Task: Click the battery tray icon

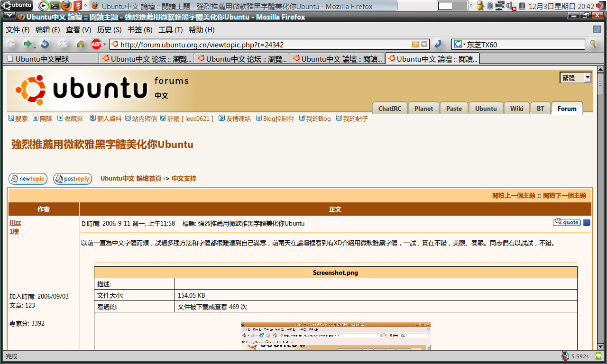Action: click(490, 6)
